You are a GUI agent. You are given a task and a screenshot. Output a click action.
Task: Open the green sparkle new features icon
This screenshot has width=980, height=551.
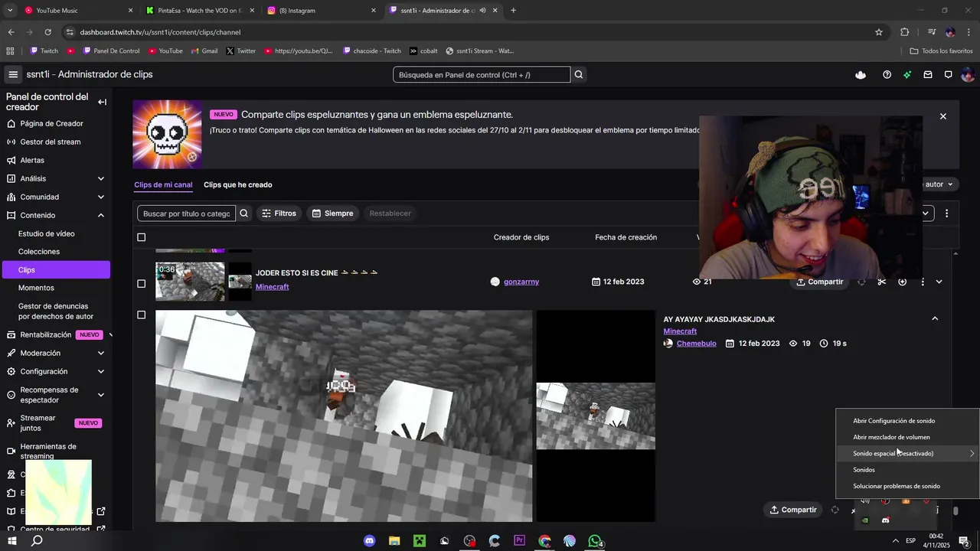[x=907, y=74]
